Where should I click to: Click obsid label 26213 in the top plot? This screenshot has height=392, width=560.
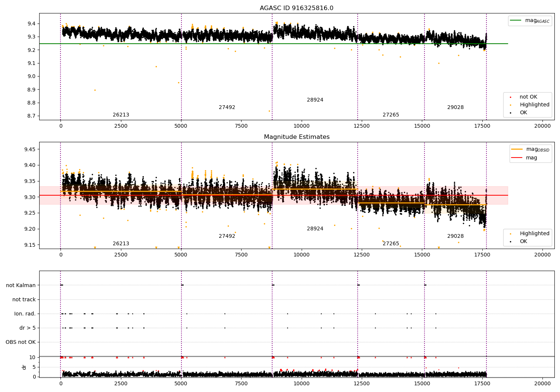(121, 115)
